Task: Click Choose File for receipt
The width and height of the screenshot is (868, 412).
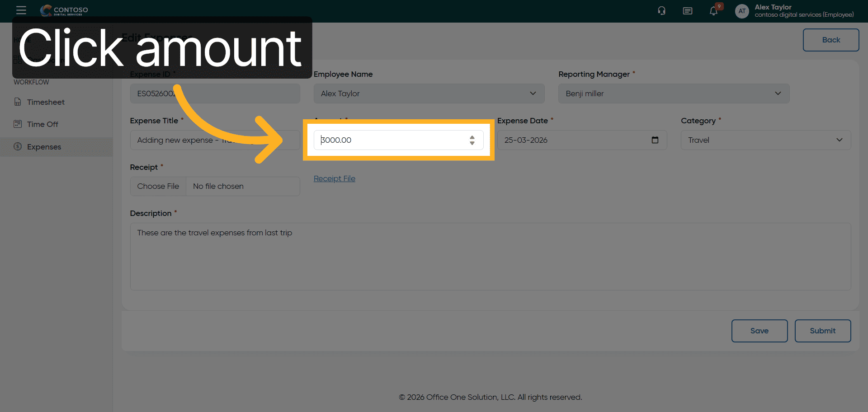Action: (x=158, y=186)
